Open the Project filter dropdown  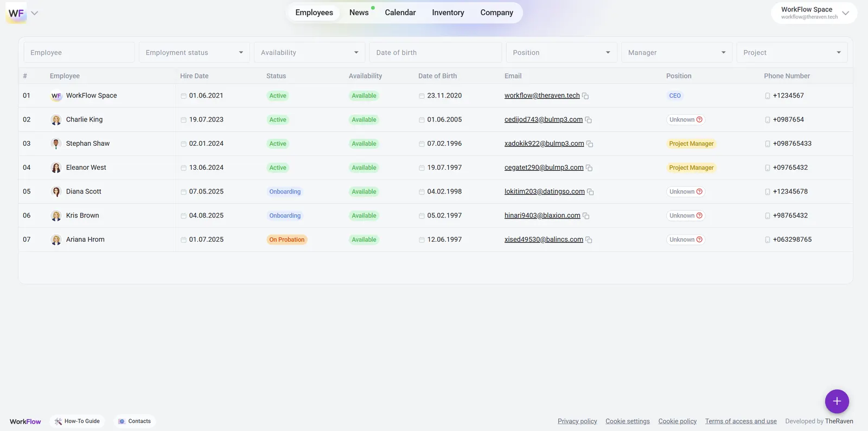pyautogui.click(x=792, y=53)
